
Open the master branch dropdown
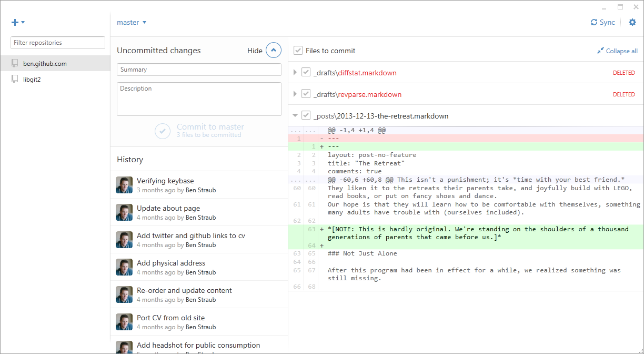tap(132, 22)
